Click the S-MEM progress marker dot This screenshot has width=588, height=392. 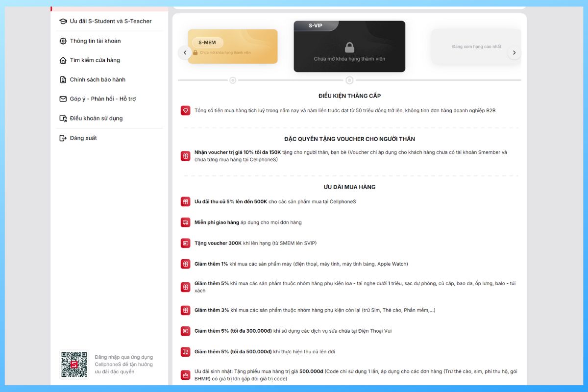click(233, 80)
